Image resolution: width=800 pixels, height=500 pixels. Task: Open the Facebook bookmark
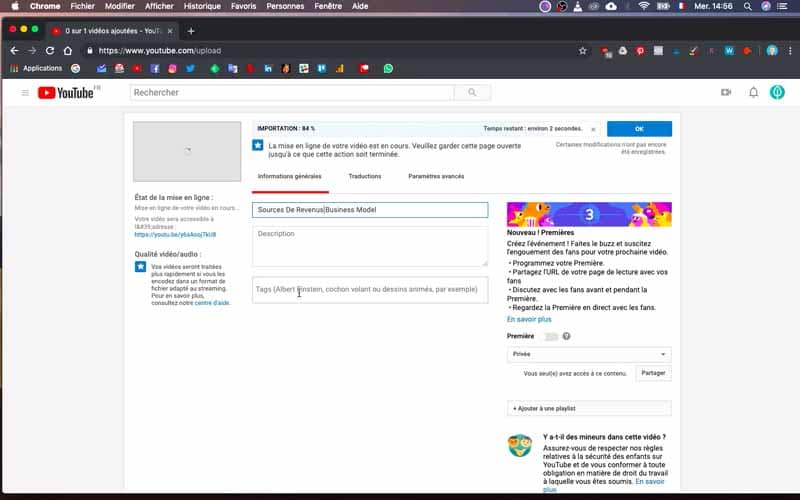click(155, 68)
